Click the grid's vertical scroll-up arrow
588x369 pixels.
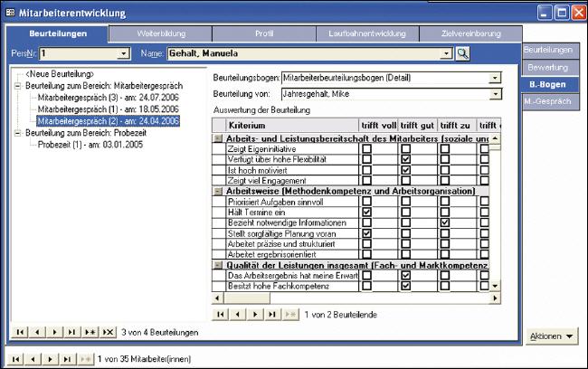click(x=495, y=138)
